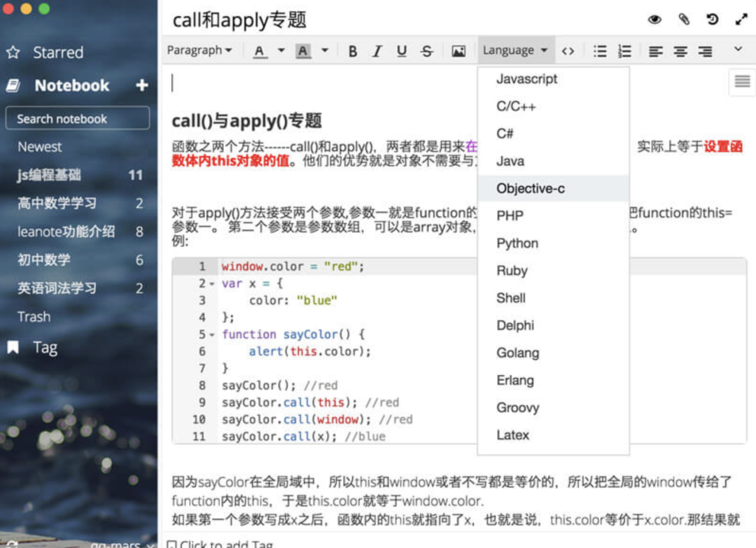Pick Golang in the language menu

point(553,353)
